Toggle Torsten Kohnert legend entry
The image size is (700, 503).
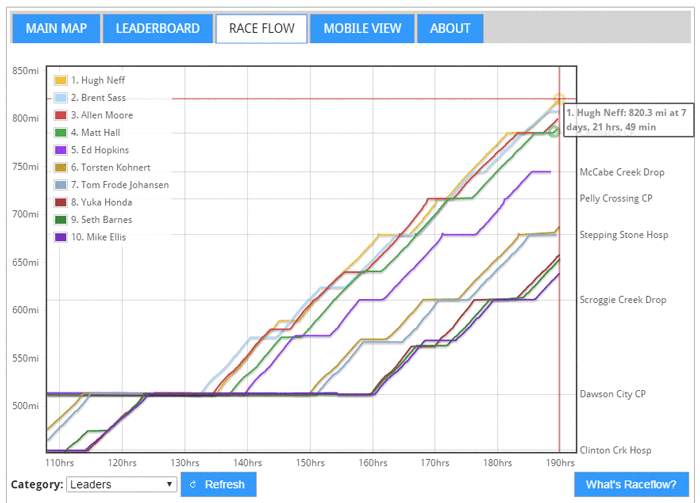click(x=110, y=168)
